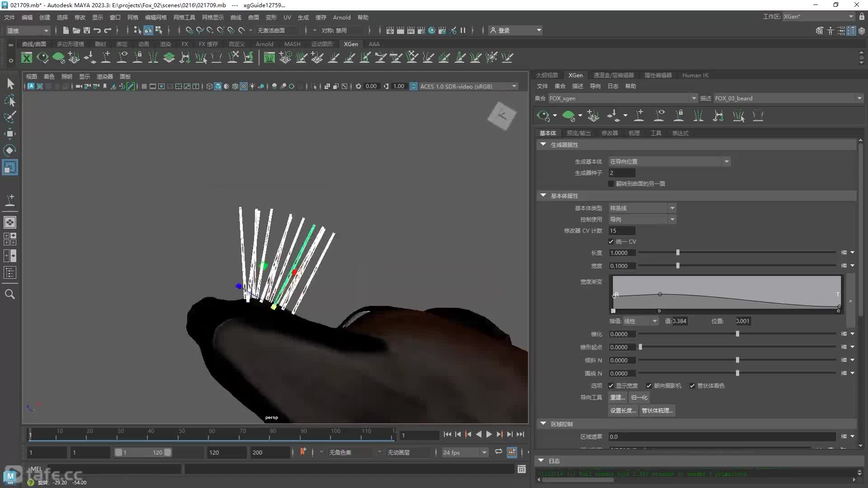
Task: Pick the Scale tool in toolbox
Action: [10, 167]
